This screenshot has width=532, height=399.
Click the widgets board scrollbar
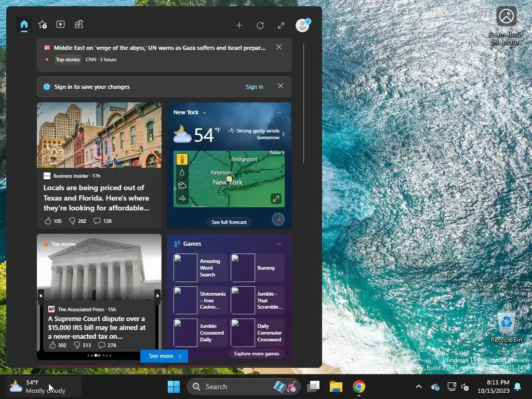click(303, 103)
